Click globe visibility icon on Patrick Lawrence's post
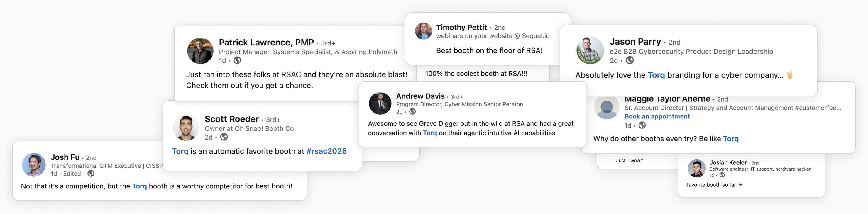 pyautogui.click(x=237, y=60)
